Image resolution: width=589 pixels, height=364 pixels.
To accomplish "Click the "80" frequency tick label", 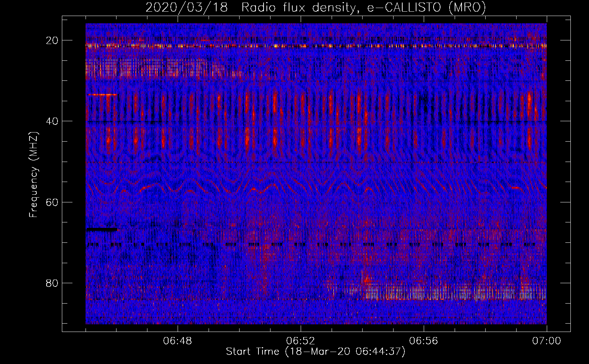I will click(x=52, y=283).
